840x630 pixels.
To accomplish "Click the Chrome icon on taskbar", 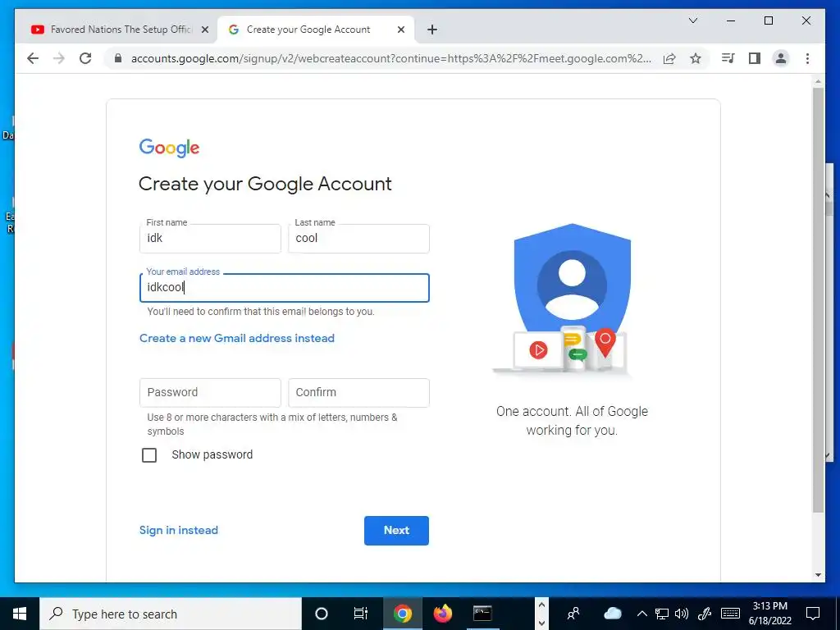I will (x=402, y=614).
